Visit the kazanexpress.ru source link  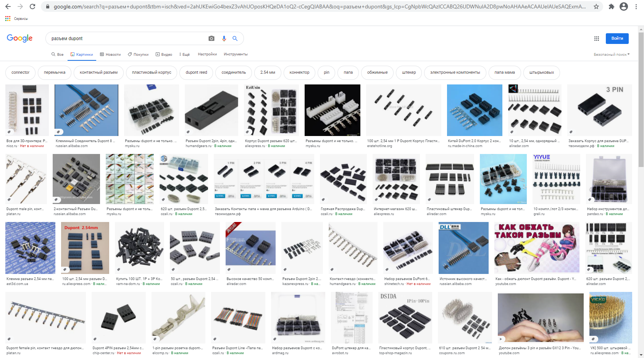pyautogui.click(x=295, y=284)
